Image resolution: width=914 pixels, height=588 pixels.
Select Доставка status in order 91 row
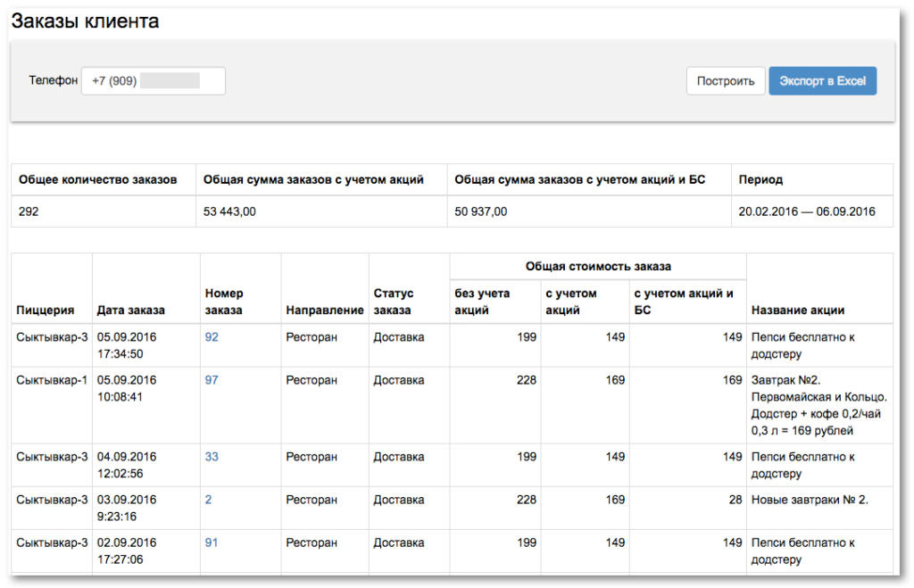(399, 542)
